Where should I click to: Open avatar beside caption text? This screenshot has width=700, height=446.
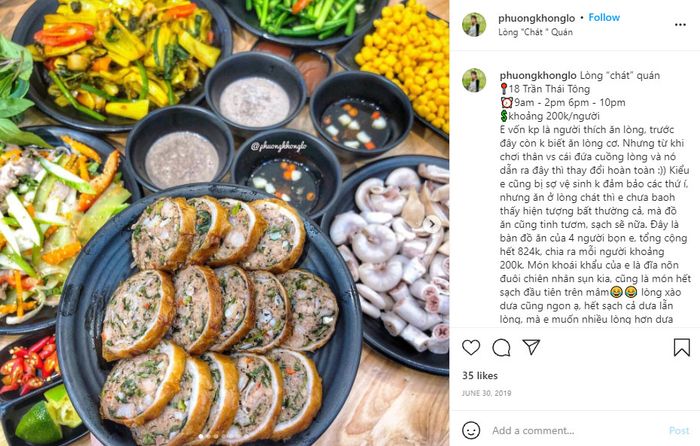[x=474, y=80]
